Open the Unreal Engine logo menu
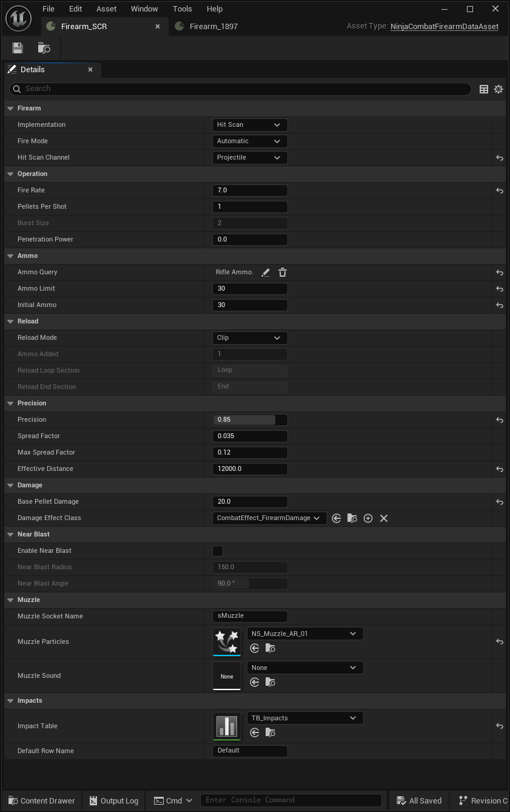 [18, 19]
